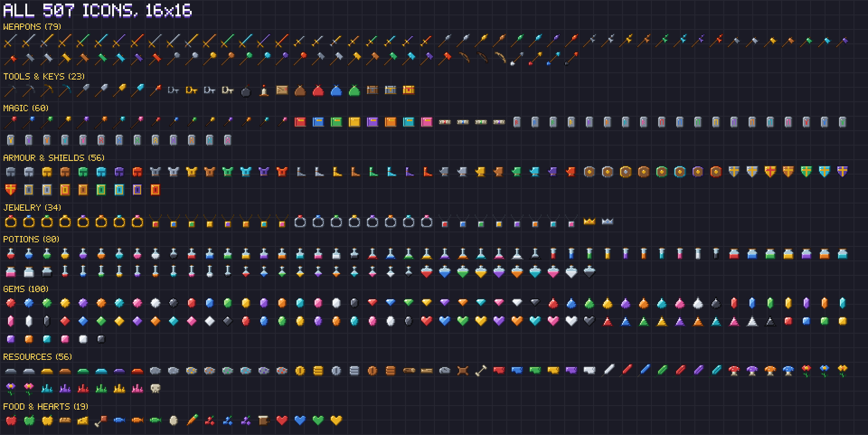Pick the egg icon

174,421
